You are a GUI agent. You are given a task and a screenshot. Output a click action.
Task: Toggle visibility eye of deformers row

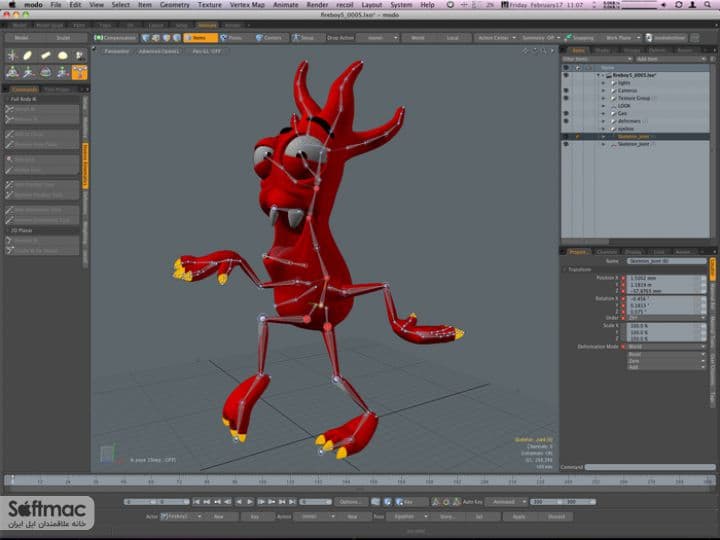click(566, 121)
